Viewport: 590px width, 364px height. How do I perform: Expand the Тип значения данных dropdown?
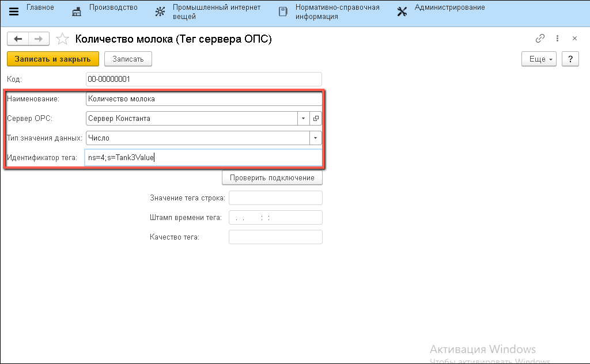pyautogui.click(x=315, y=138)
